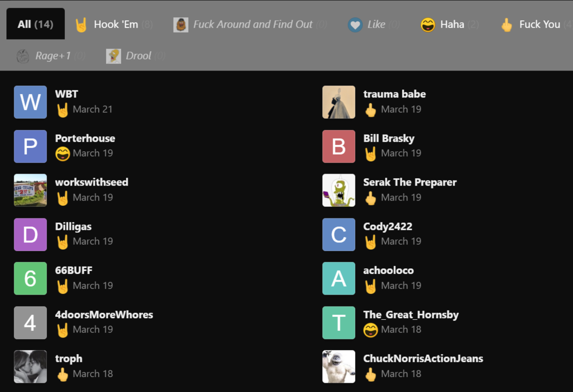The height and width of the screenshot is (392, 573).
Task: Click achooloco's teal A avatar
Action: [x=339, y=279]
